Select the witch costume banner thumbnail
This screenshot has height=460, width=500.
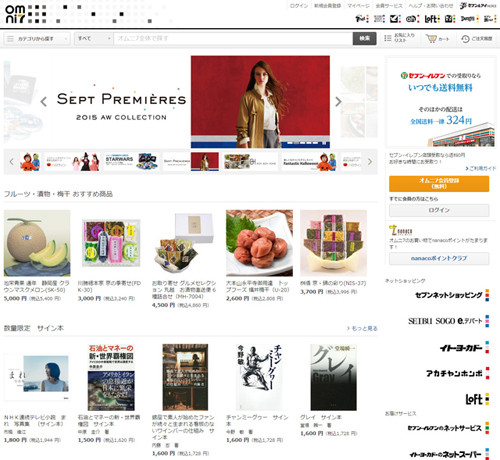[x=72, y=162]
